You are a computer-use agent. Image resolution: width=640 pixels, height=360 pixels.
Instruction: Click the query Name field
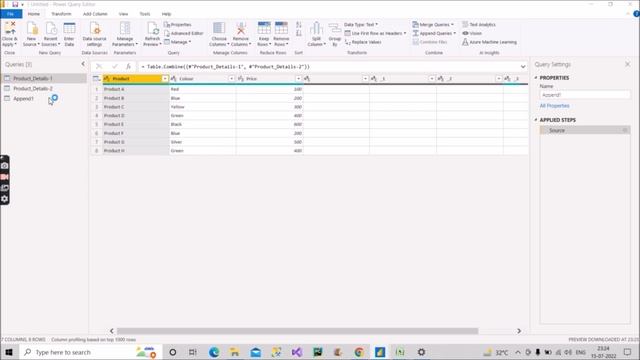tap(585, 95)
